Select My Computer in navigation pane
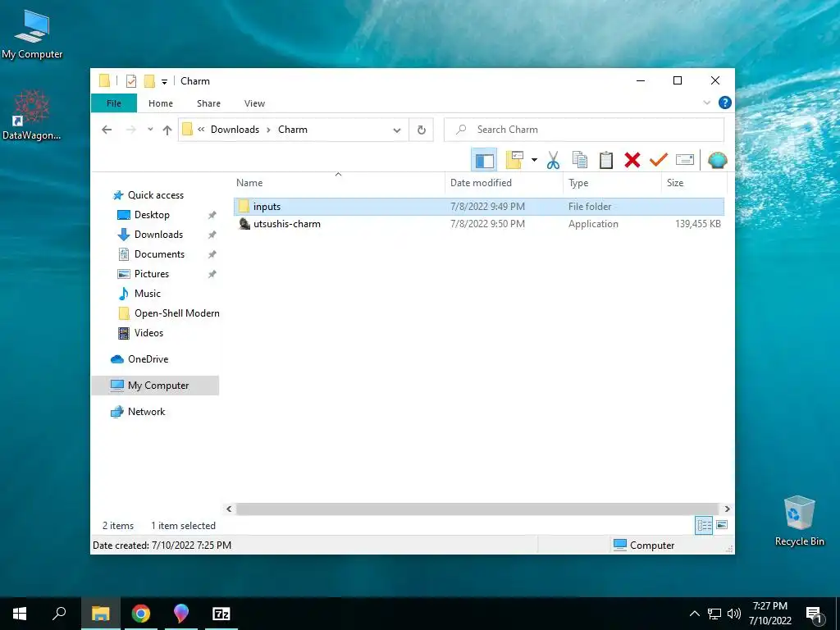The image size is (840, 630). [x=155, y=386]
